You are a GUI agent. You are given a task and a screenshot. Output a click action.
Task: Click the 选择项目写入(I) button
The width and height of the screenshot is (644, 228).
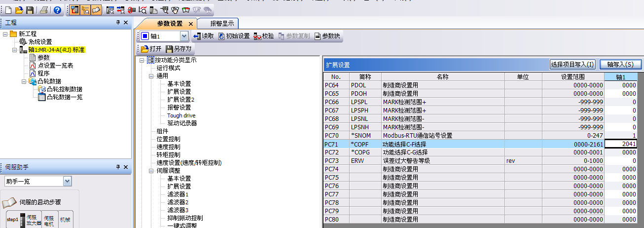[572, 65]
